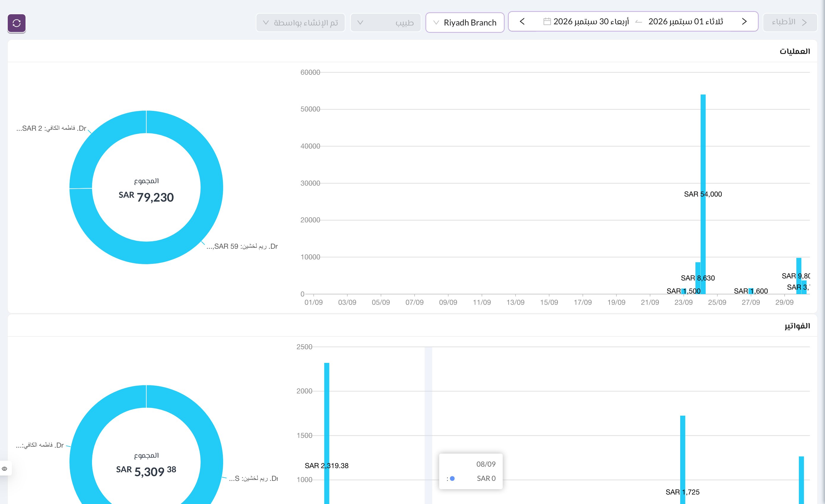The height and width of the screenshot is (504, 825).
Task: Click the SAR 1,600 bar label
Action: click(x=751, y=291)
